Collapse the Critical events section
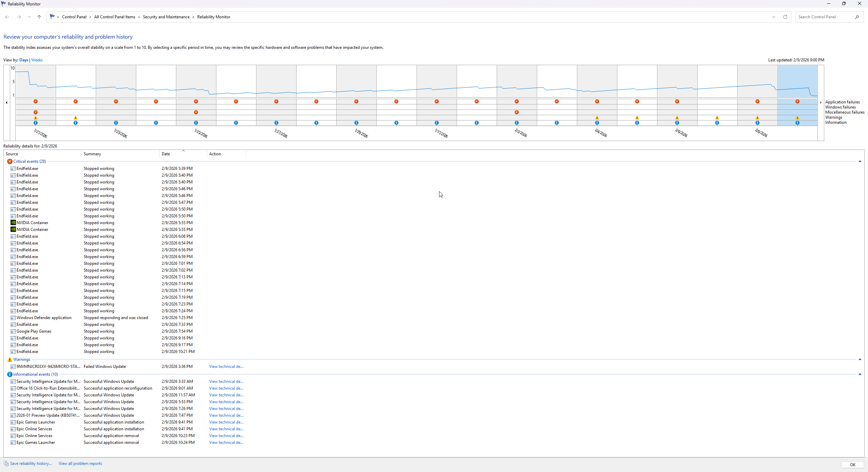868x472 pixels. 860,161
